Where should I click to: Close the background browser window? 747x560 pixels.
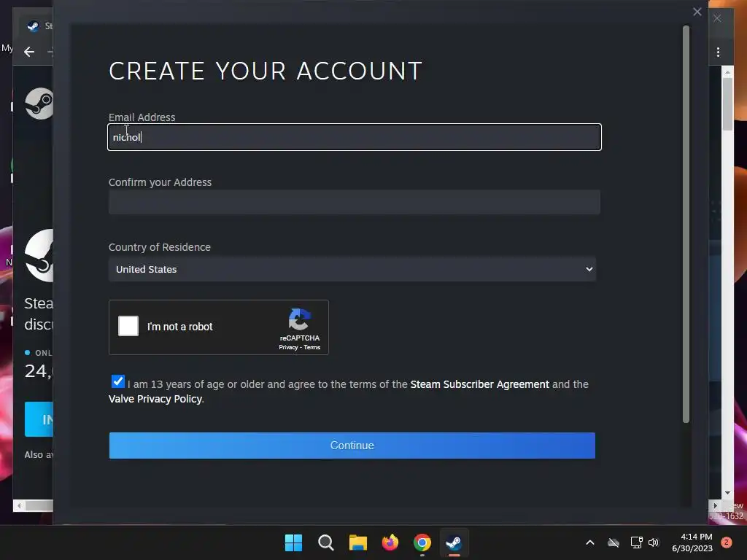(717, 18)
